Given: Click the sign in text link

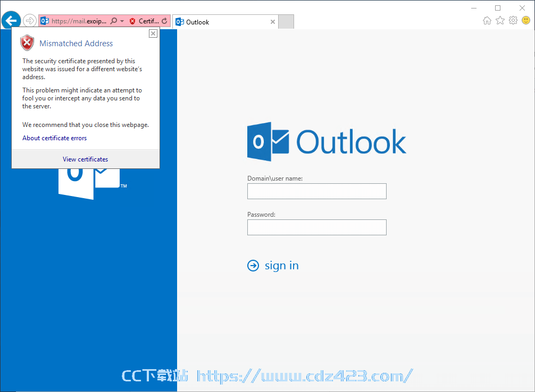Looking at the screenshot, I should (x=282, y=266).
